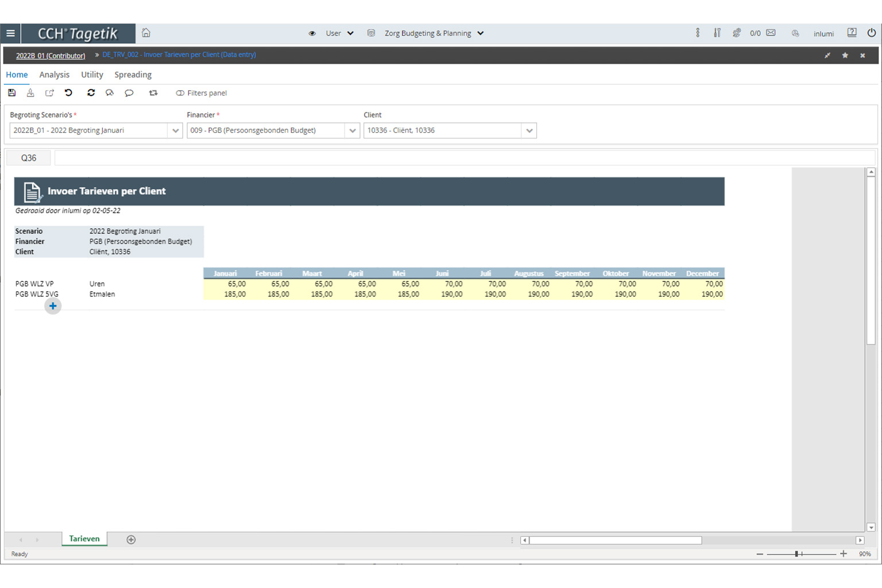Expand the Financier dropdown

point(352,131)
